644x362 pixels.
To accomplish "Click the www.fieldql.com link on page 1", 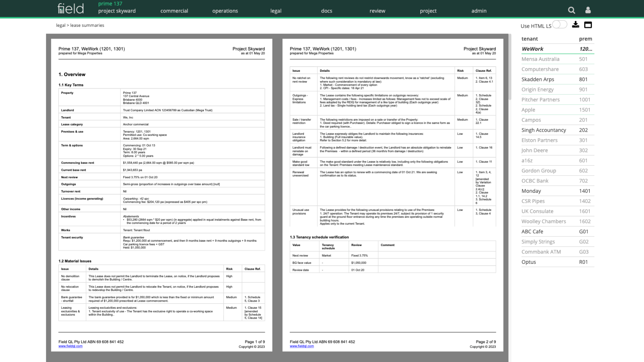I will coord(70,346).
